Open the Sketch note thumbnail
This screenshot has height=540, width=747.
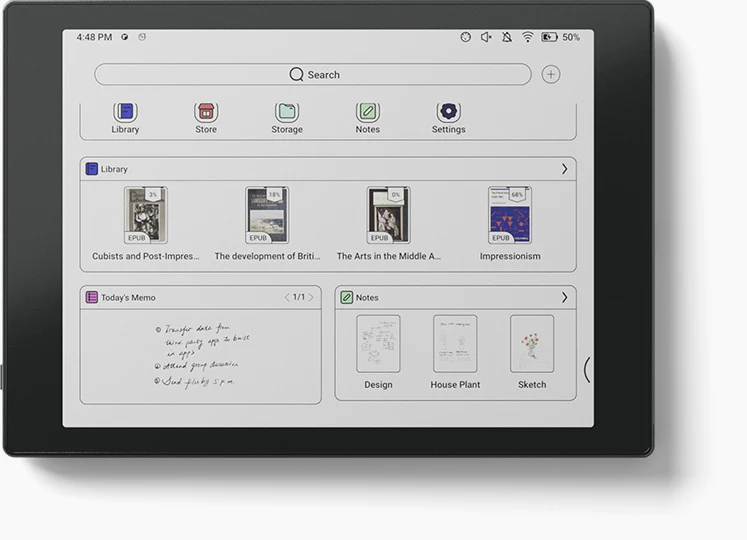[532, 344]
